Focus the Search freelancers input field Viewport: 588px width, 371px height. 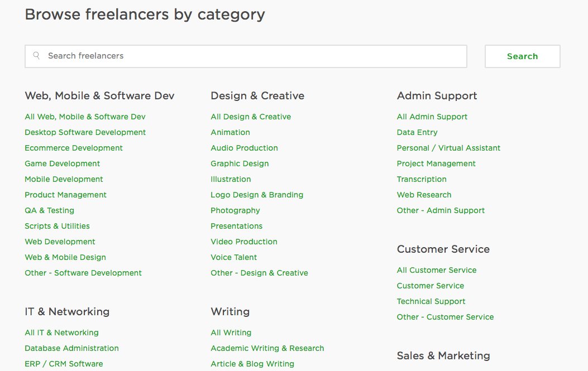[x=246, y=56]
